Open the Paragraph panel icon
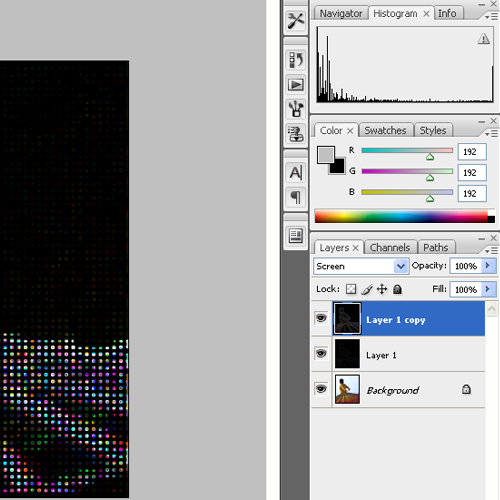The width and height of the screenshot is (500, 500). coord(295,197)
